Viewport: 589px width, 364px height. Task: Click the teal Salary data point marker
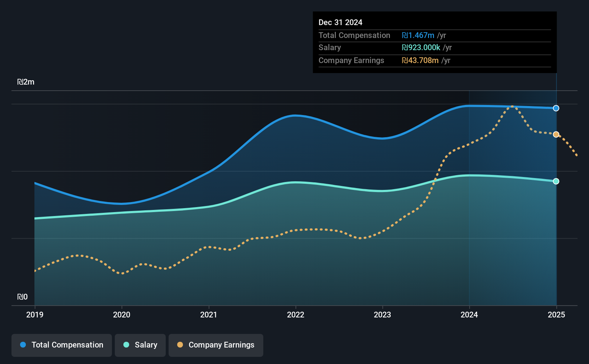[556, 181]
